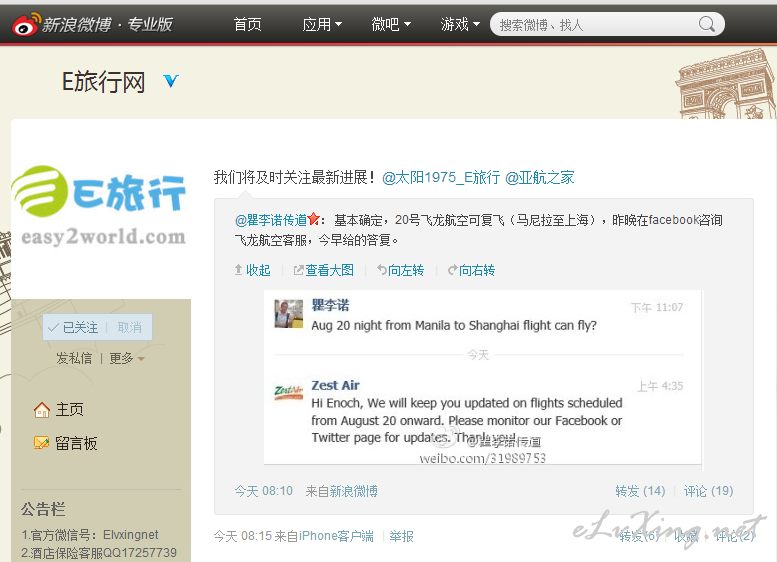Click the 查看大图 view-large icon
The image size is (777, 562).
[298, 270]
